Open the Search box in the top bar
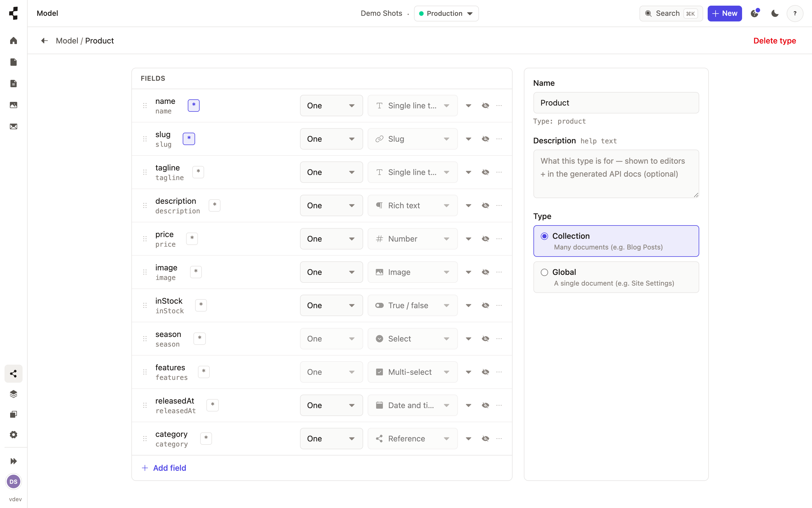This screenshot has width=812, height=508. (x=671, y=14)
